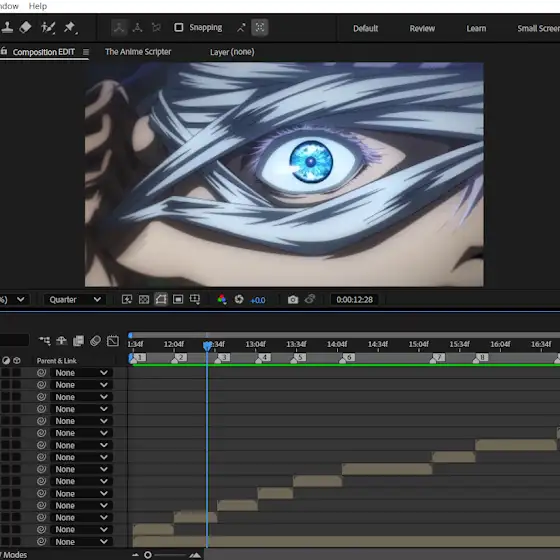Viewport: 560px width, 560px height.
Task: Select composition marker 2
Action: [x=179, y=358]
